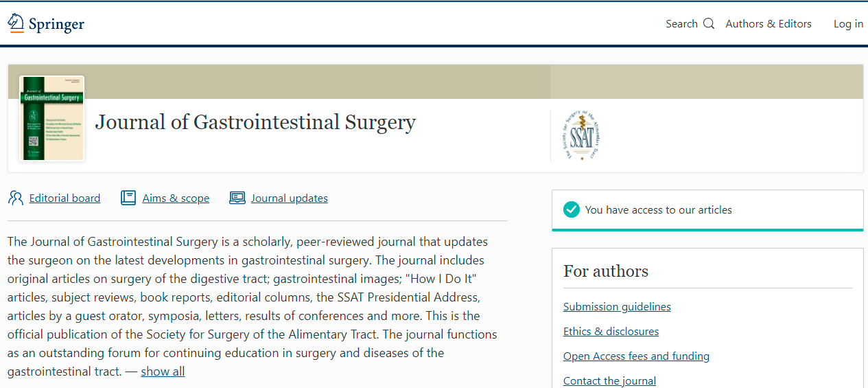This screenshot has height=388, width=868.
Task: Click the Editorial board people icon
Action: coord(16,198)
